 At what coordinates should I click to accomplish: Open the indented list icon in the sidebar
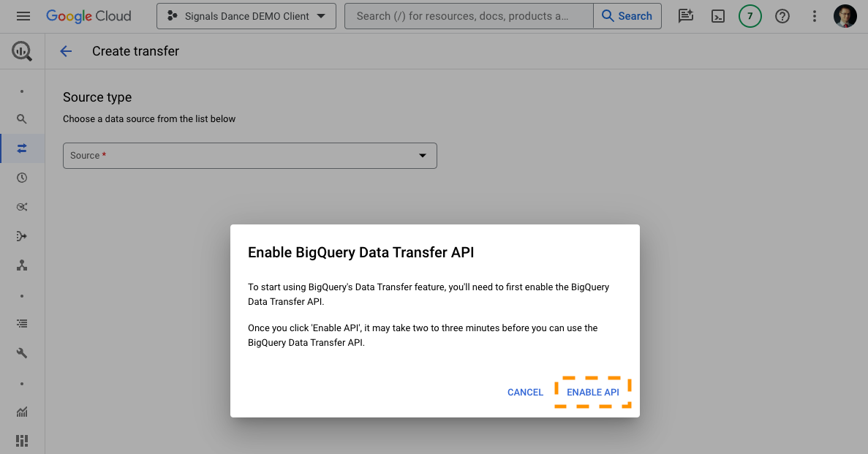[22, 324]
